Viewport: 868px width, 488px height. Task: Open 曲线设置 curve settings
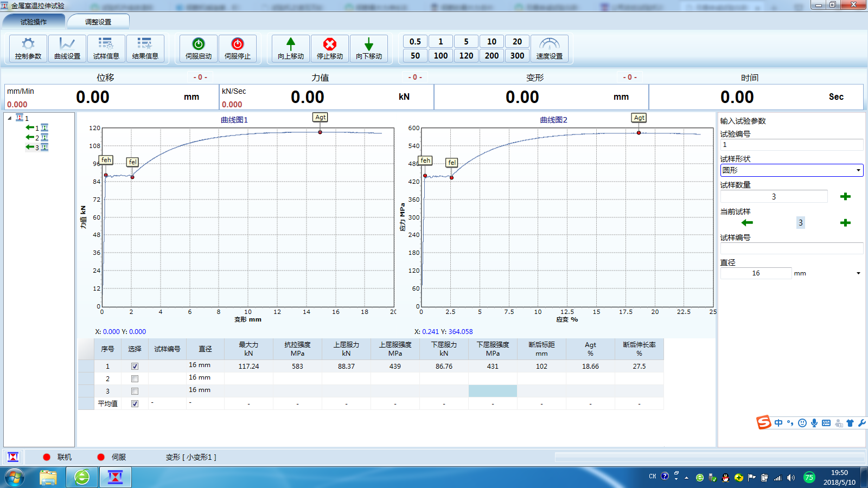coord(67,48)
